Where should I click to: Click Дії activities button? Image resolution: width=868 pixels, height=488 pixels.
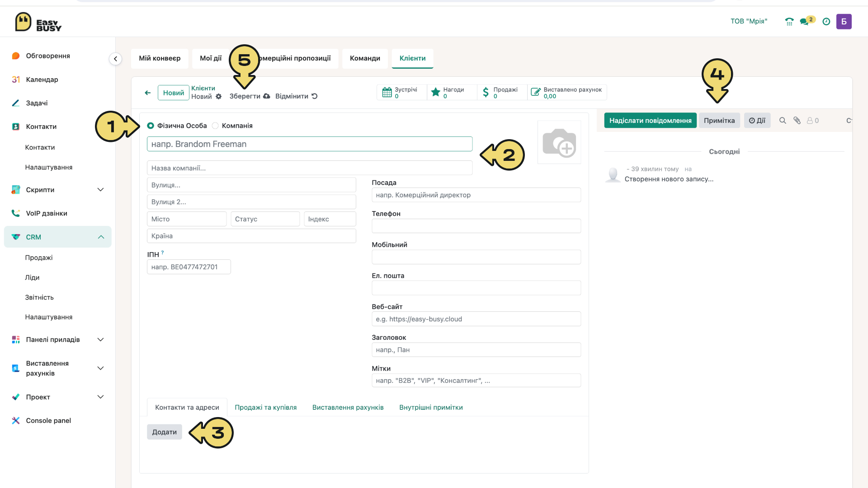(x=757, y=121)
